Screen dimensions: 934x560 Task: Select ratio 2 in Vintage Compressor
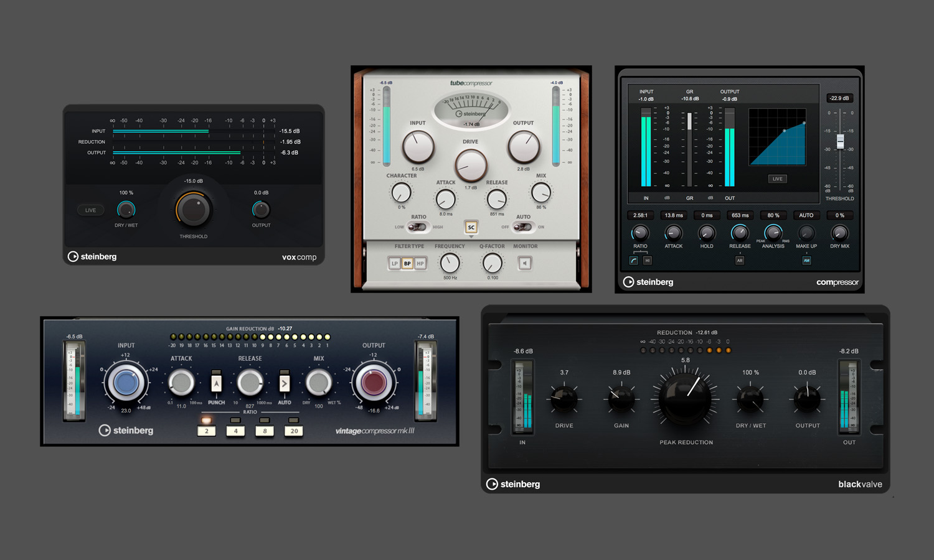[206, 431]
